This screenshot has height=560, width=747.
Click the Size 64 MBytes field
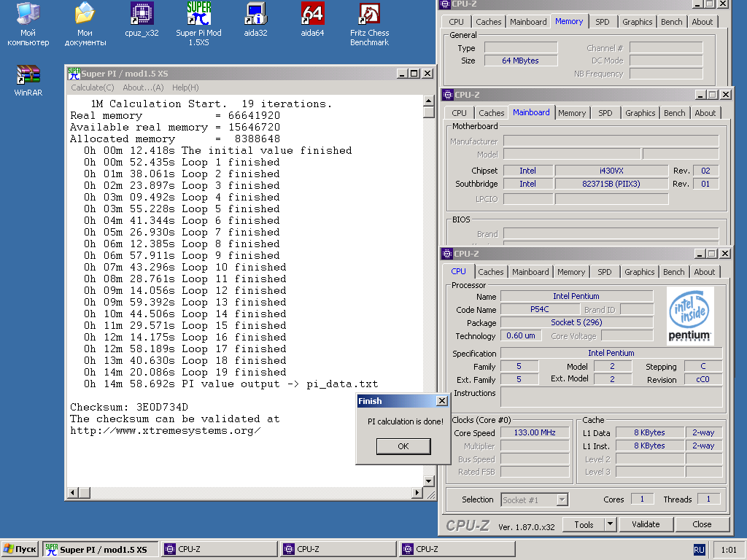(x=520, y=61)
